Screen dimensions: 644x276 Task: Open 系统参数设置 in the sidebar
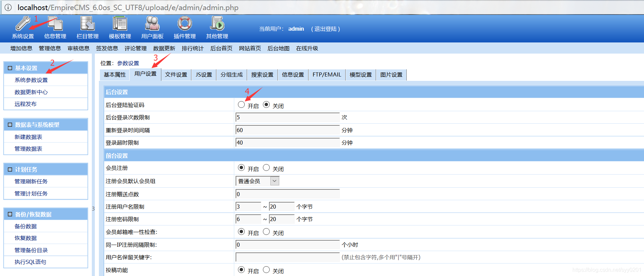31,80
